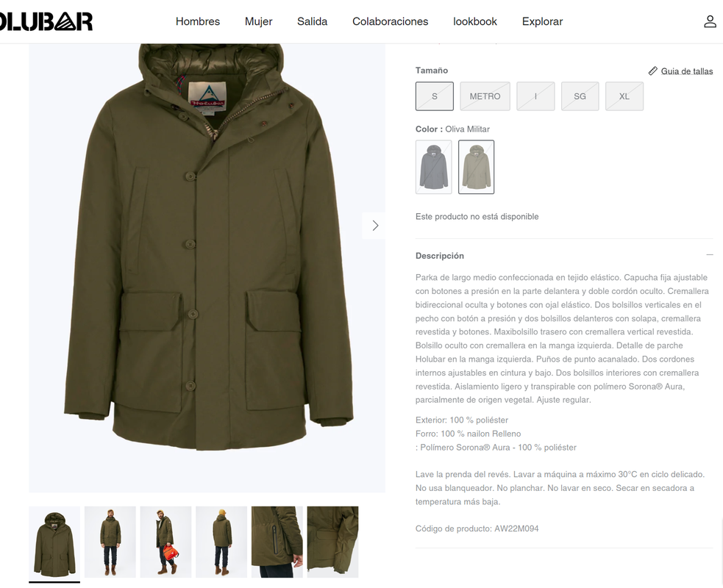
Task: Open the Explorar menu
Action: [542, 21]
